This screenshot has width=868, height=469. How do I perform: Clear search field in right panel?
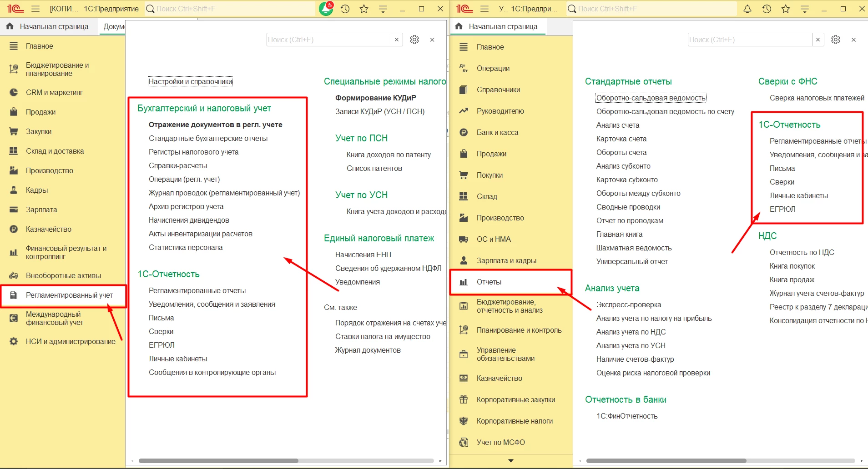click(x=818, y=40)
